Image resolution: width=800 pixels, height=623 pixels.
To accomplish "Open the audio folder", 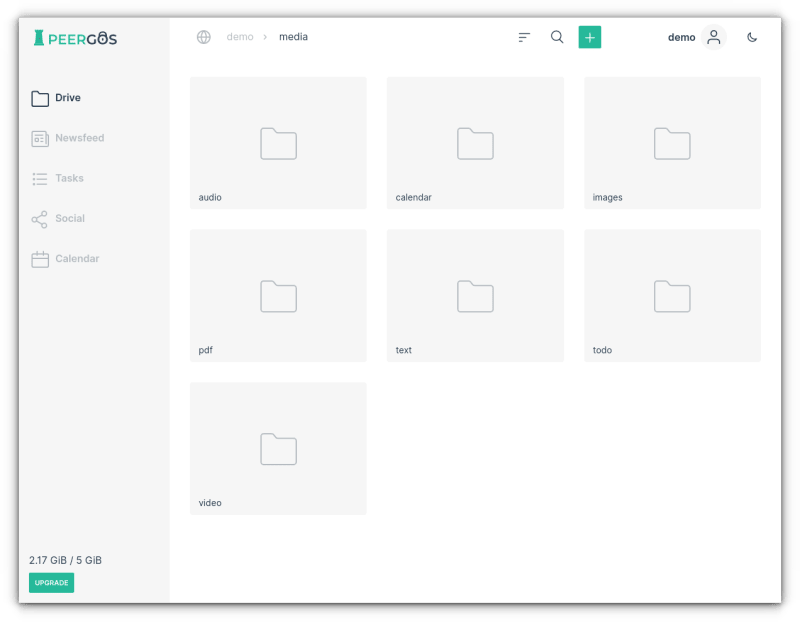I will [x=278, y=143].
